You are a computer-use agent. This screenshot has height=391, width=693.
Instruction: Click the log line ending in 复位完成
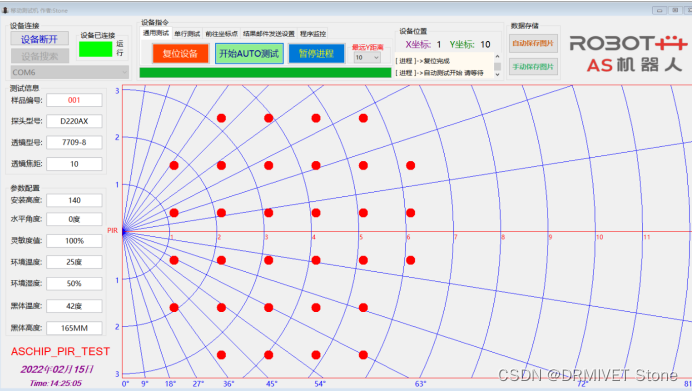[422, 61]
